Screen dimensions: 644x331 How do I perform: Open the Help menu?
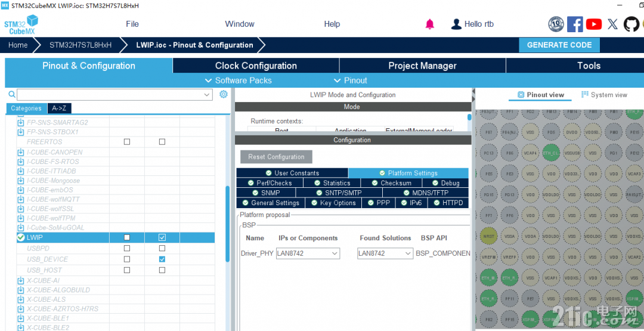point(332,24)
